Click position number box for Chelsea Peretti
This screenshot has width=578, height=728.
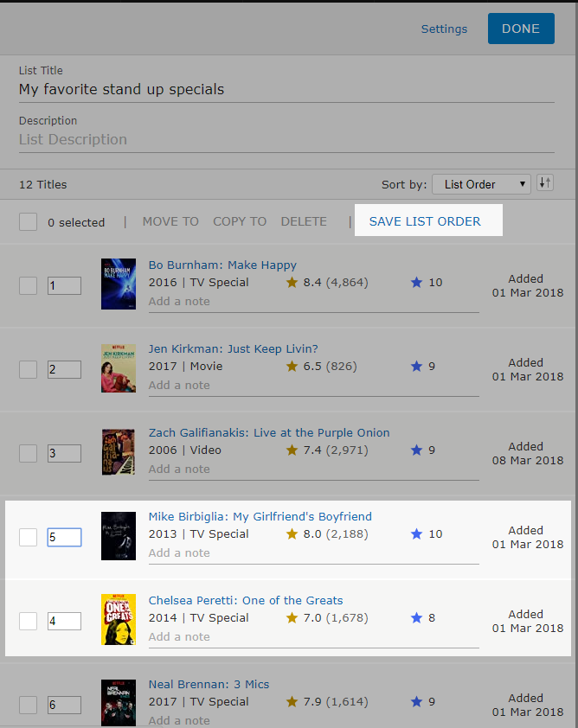pyautogui.click(x=64, y=621)
